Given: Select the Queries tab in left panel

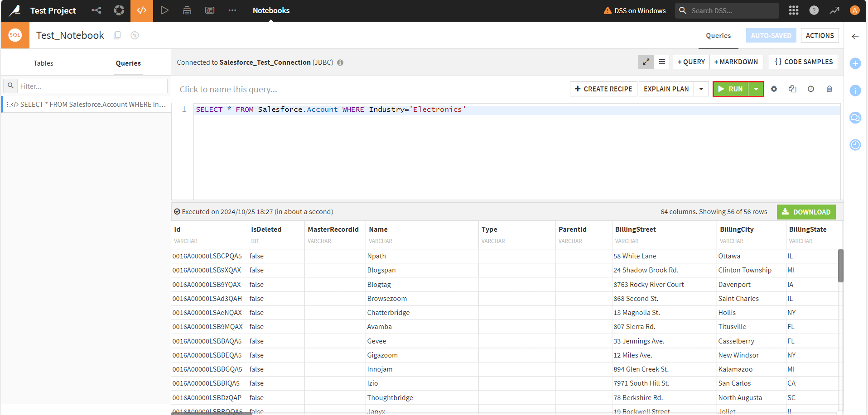Looking at the screenshot, I should point(128,63).
